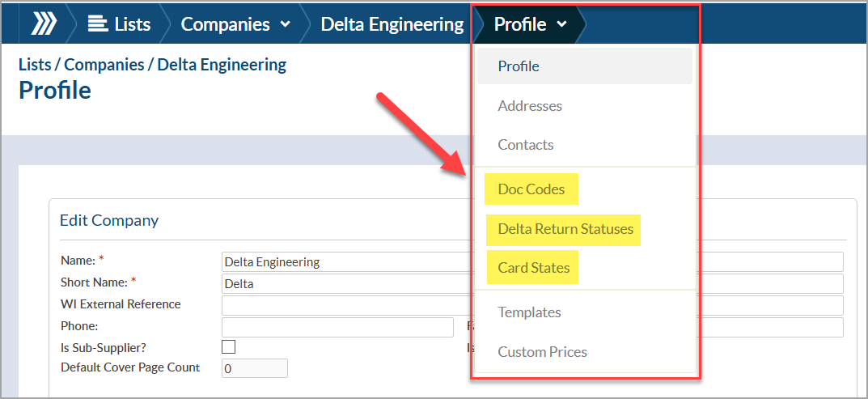868x399 pixels.
Task: Select Custom Prices from the menu
Action: (543, 352)
